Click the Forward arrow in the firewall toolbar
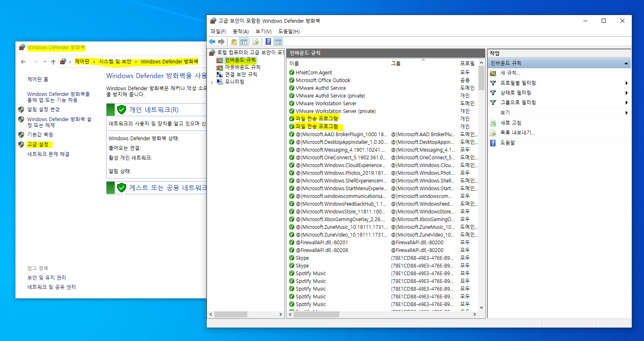The height and width of the screenshot is (341, 644). 221,41
